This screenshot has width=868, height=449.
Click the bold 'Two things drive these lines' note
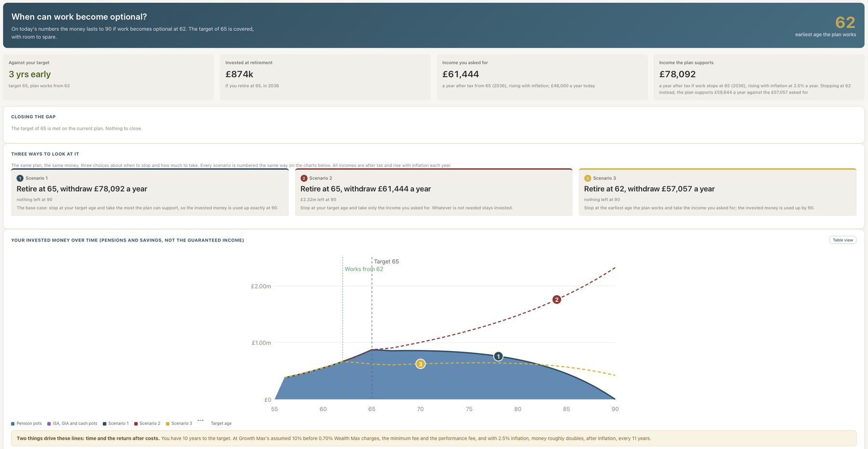click(x=88, y=438)
